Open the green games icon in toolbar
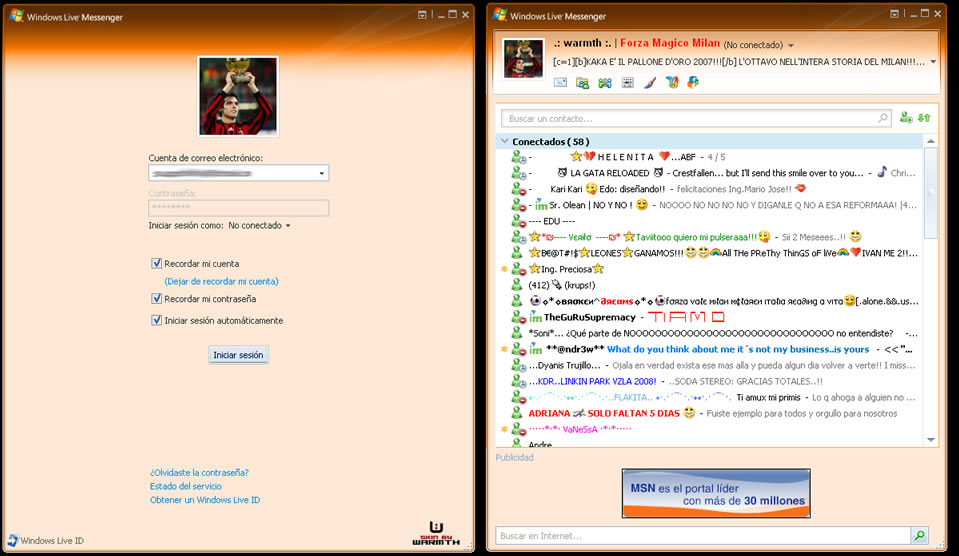Screen dimensions: 959x556 [605, 83]
